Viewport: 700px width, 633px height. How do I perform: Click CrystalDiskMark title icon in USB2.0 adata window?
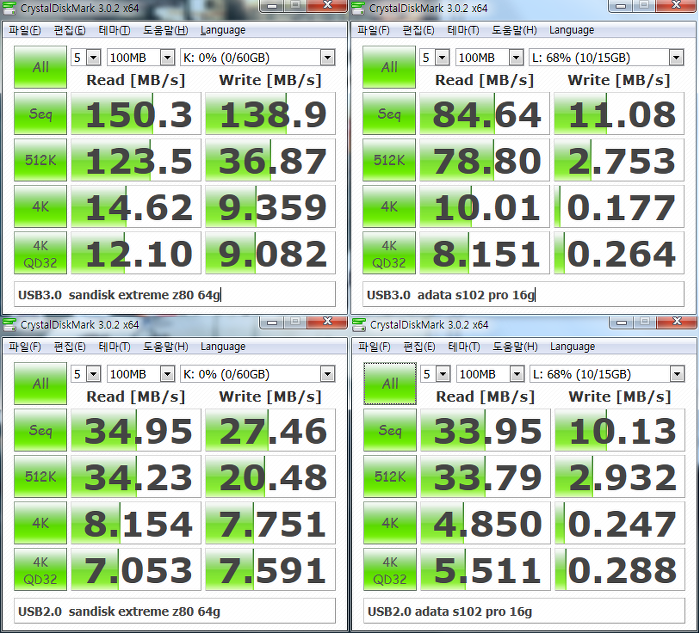tap(358, 324)
